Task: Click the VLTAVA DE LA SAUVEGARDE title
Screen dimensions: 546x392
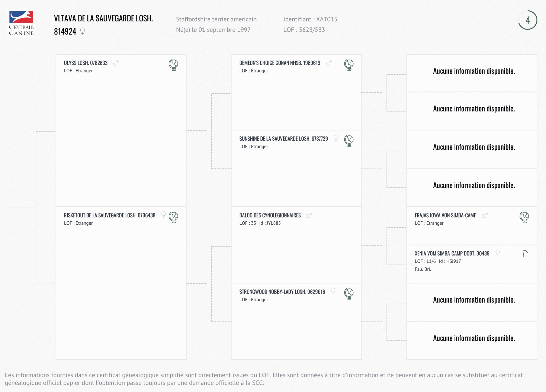Action: click(103, 19)
